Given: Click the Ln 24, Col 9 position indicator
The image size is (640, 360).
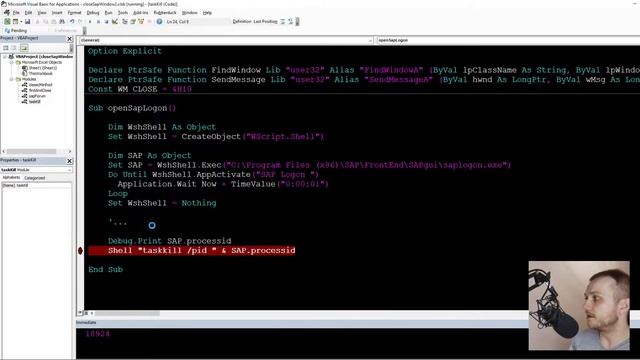Looking at the screenshot, I should coord(178,21).
